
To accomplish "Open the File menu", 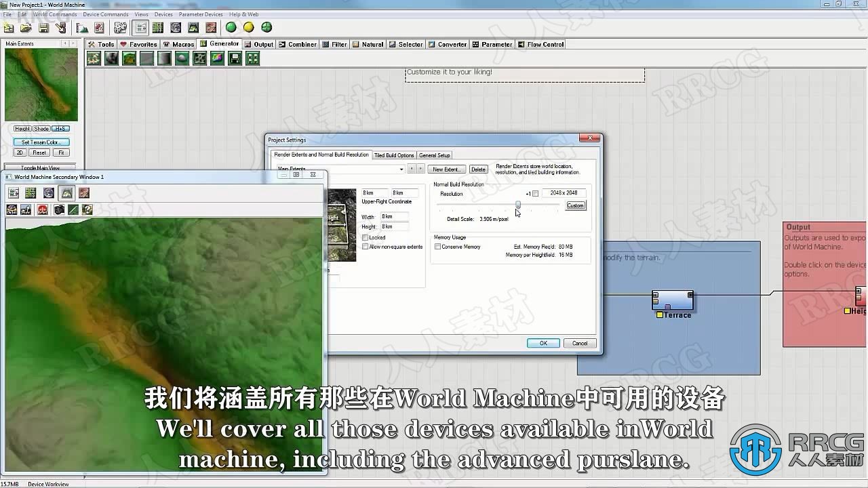I will [x=7, y=14].
